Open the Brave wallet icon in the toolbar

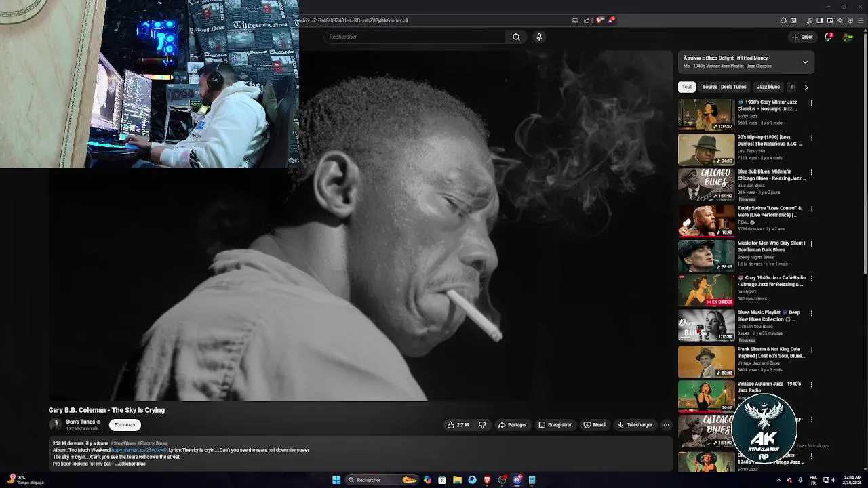830,20
